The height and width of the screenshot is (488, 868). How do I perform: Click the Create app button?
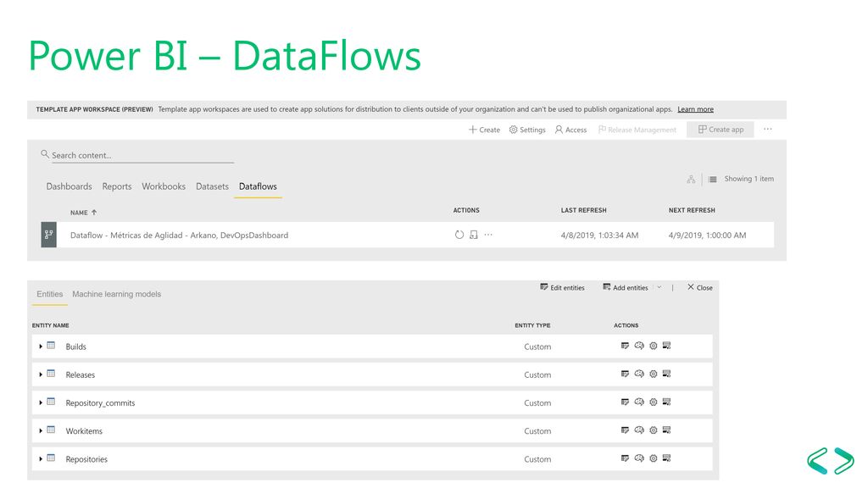(721, 130)
